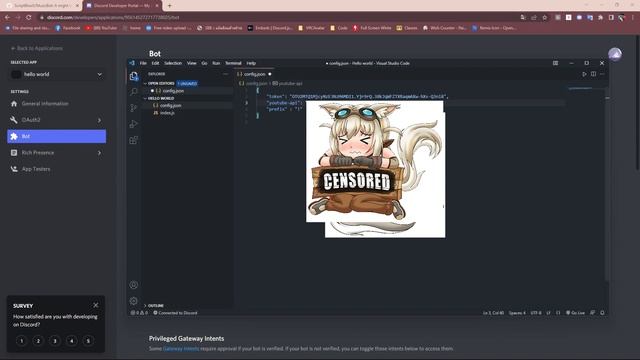Viewport: 640px width, 360px height.
Task: Open Full Screen White bookmark
Action: pos(372,28)
